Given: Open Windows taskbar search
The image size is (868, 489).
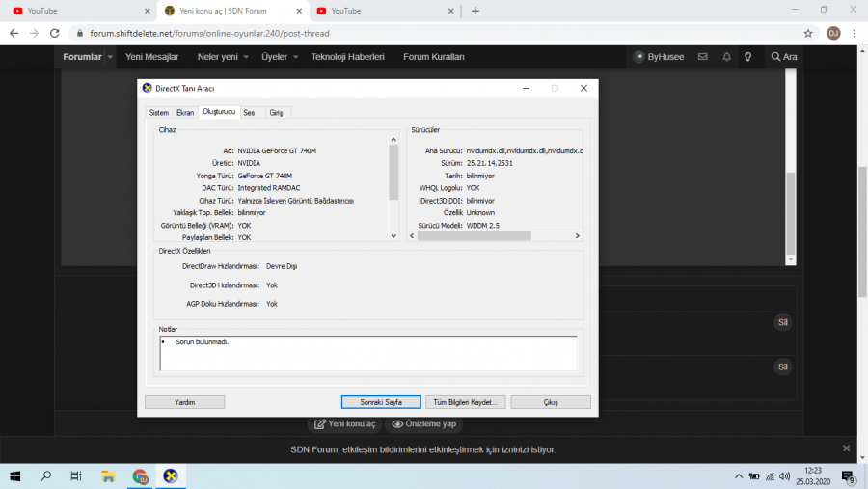Looking at the screenshot, I should 46,476.
